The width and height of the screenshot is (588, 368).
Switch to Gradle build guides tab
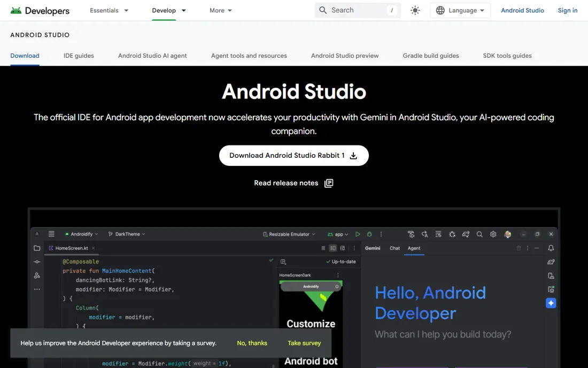[431, 56]
